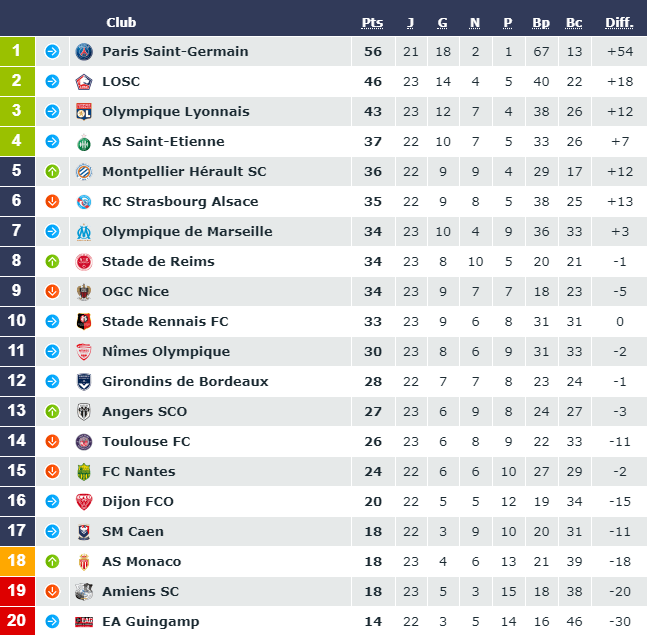
Task: Click the LOSC club logo
Action: tap(84, 82)
